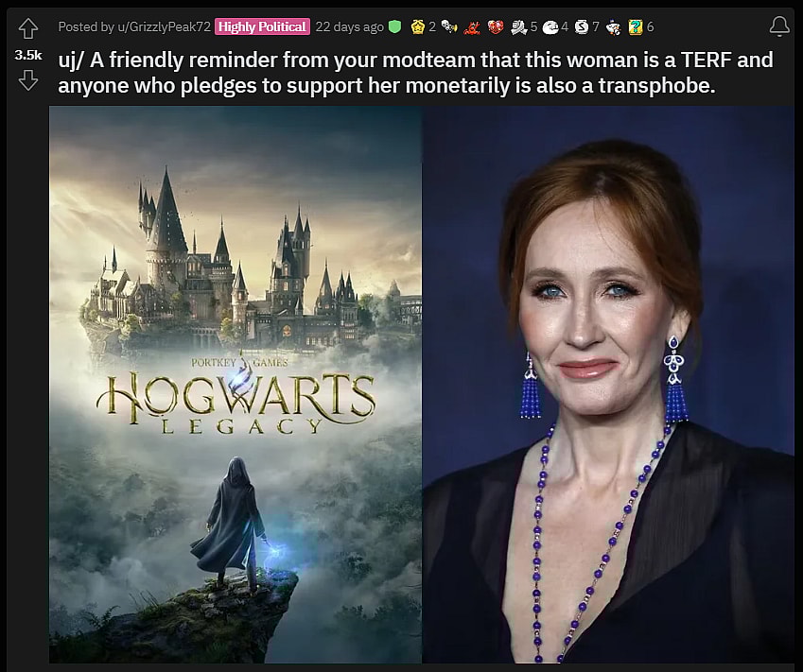Click the 3.5k vote count
The width and height of the screenshot is (803, 672).
26,55
